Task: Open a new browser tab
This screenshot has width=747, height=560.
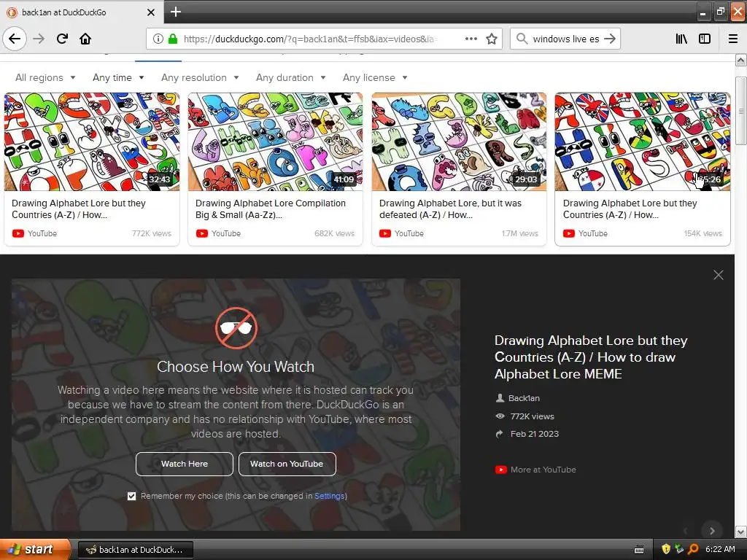Action: tap(176, 12)
